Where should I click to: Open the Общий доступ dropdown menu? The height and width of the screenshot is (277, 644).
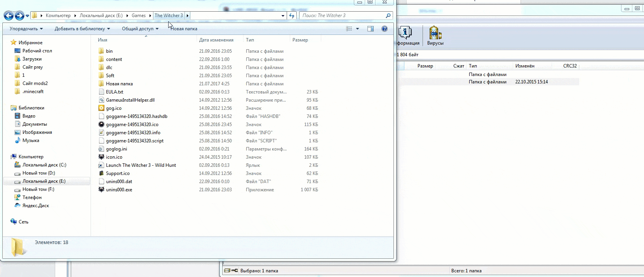[140, 29]
